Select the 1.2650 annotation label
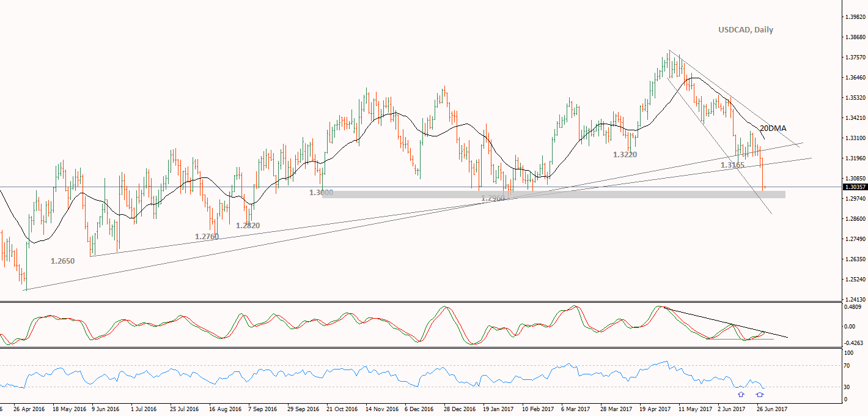This screenshot has height=416, width=868. [61, 261]
